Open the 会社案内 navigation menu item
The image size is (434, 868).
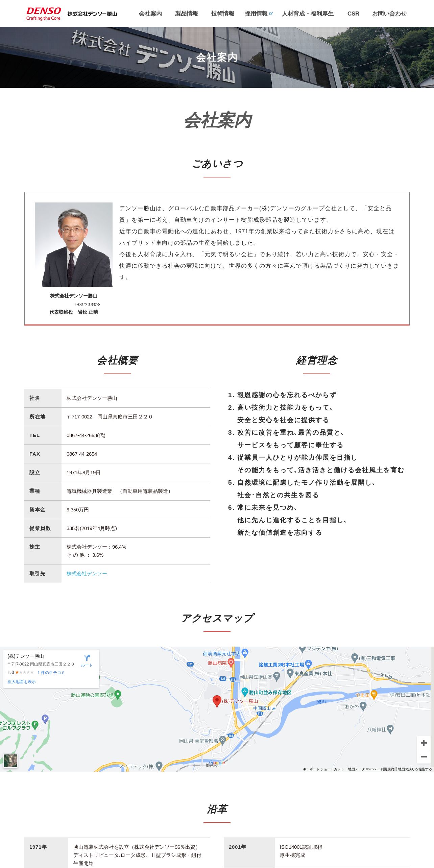[150, 14]
